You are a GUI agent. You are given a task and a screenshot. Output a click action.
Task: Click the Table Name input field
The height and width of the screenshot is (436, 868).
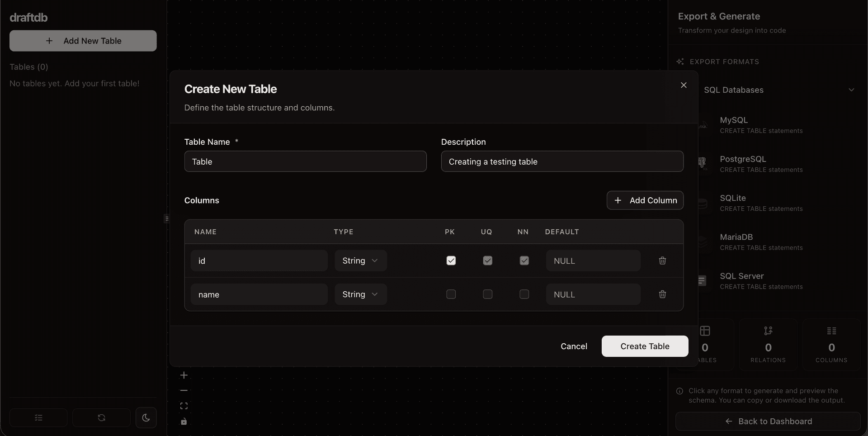pyautogui.click(x=306, y=161)
